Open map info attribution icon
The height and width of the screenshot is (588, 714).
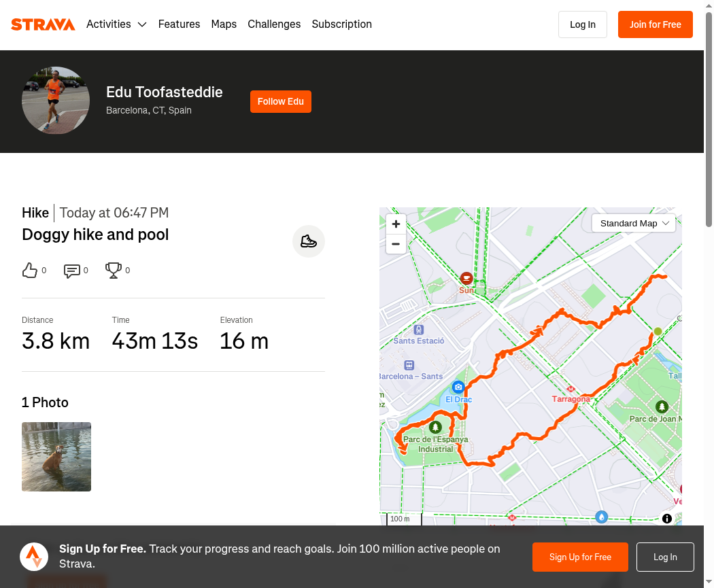pos(666,519)
